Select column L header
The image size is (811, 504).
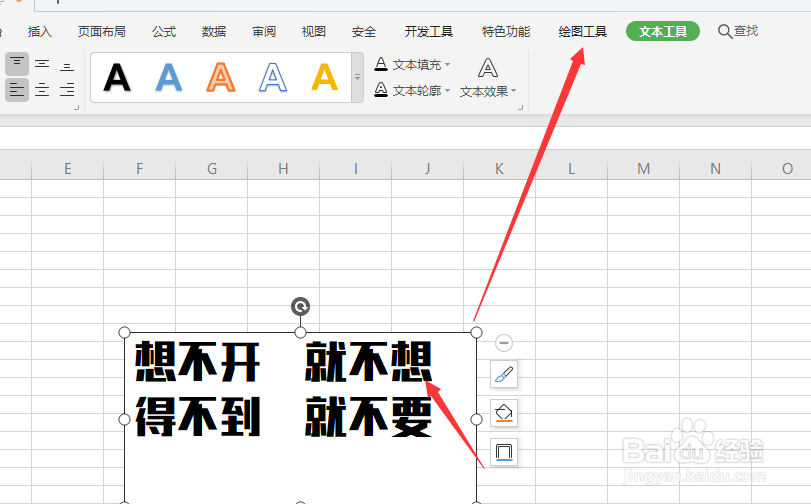click(571, 169)
